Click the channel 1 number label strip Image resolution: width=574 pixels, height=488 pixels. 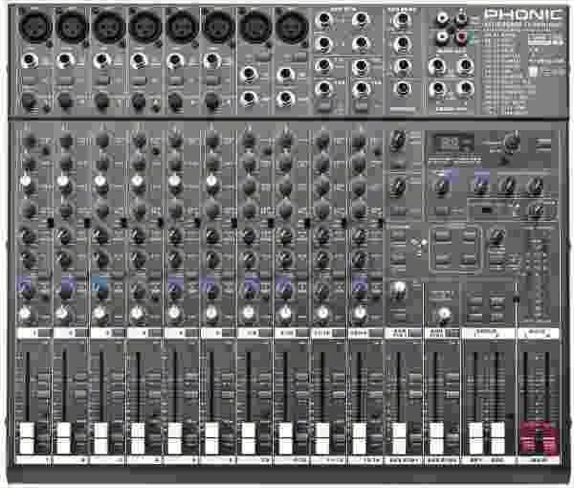[35, 333]
